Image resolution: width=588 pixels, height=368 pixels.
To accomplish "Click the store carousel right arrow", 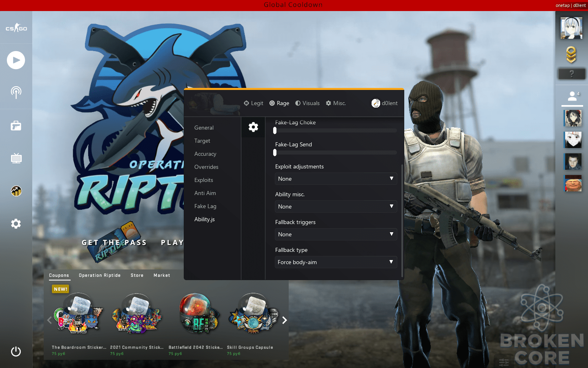I will click(x=285, y=320).
